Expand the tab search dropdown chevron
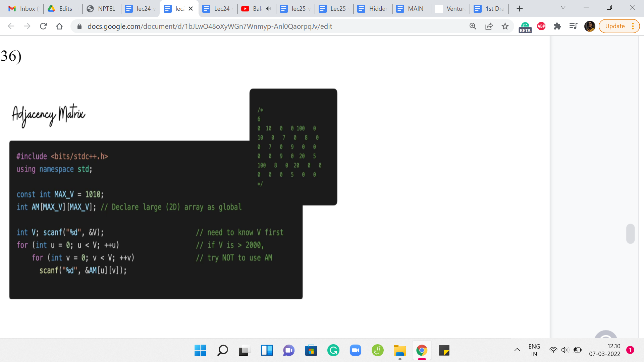Screen dimensions: 644x362 click(563, 7)
